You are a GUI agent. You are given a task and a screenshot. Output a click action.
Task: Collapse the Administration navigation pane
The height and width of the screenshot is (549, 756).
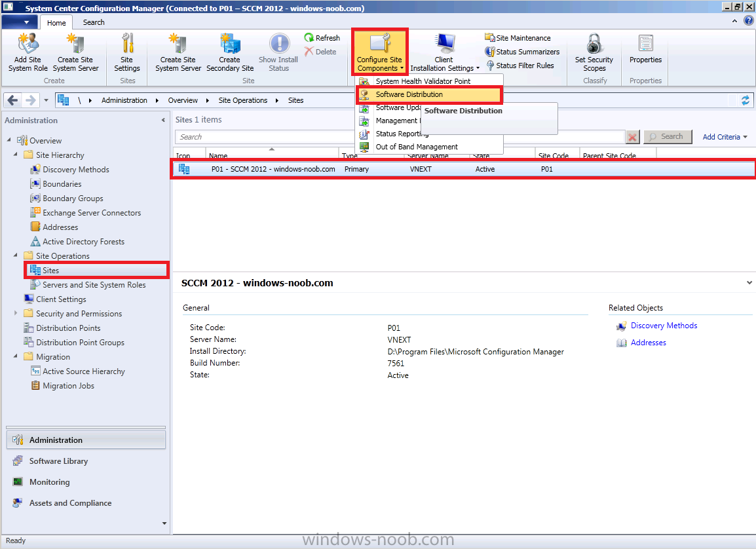(x=163, y=120)
